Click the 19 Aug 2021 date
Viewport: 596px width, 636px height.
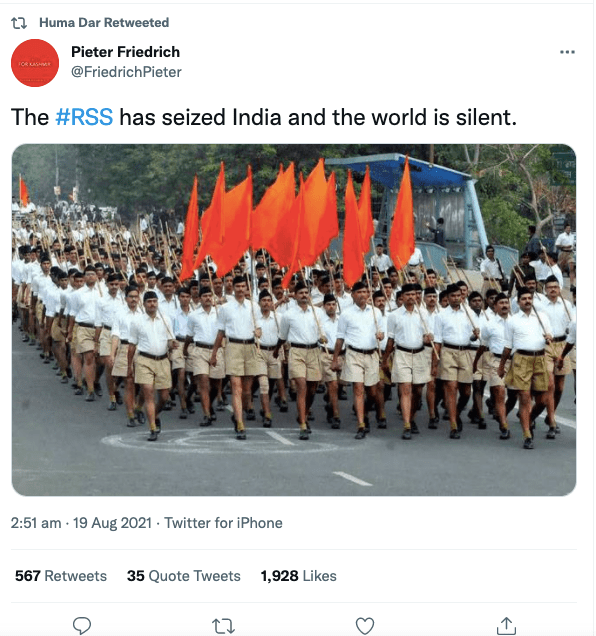click(x=112, y=523)
